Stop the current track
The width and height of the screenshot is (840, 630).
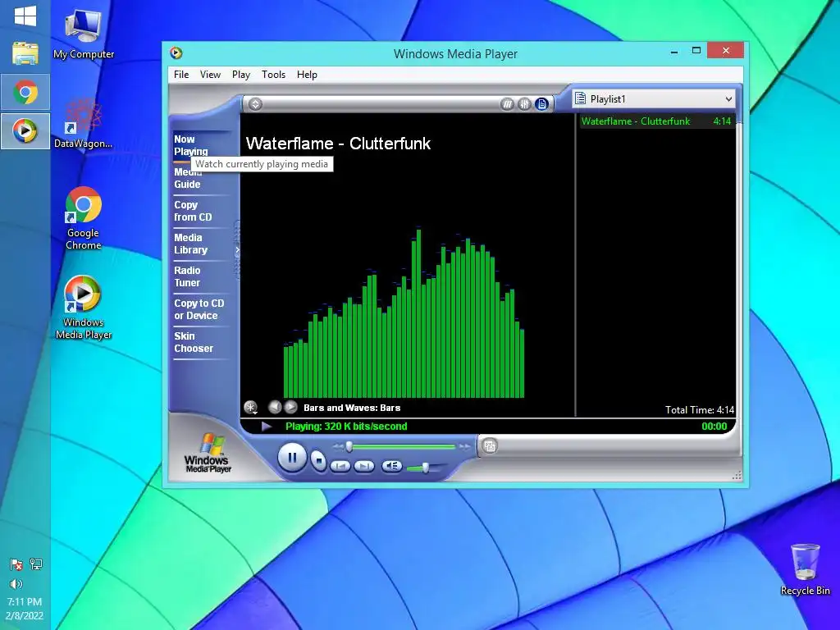[319, 460]
